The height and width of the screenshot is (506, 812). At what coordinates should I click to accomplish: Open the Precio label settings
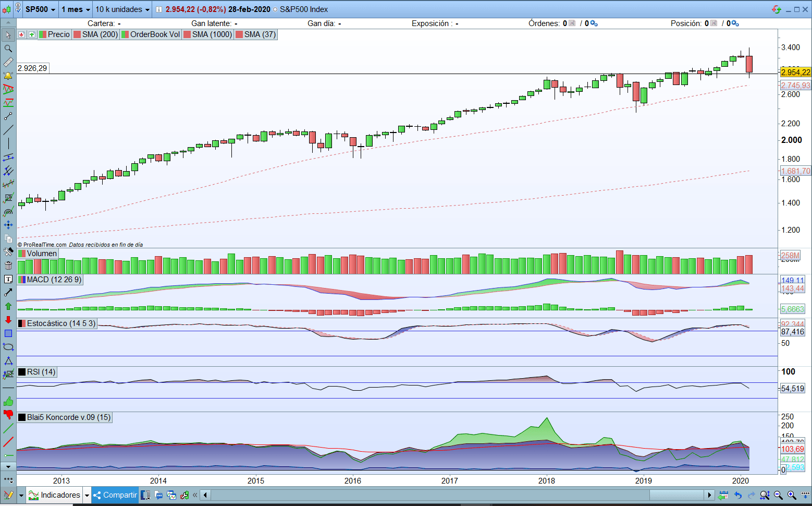pyautogui.click(x=54, y=34)
